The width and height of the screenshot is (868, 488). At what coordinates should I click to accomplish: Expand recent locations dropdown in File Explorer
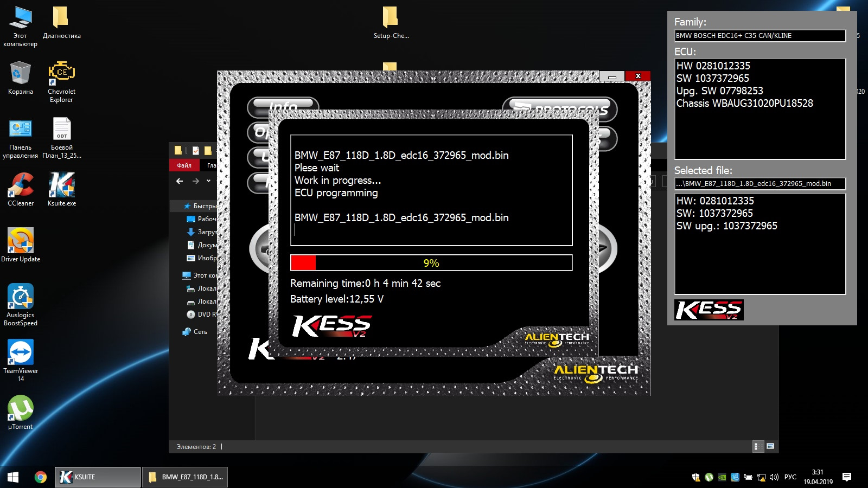click(208, 181)
